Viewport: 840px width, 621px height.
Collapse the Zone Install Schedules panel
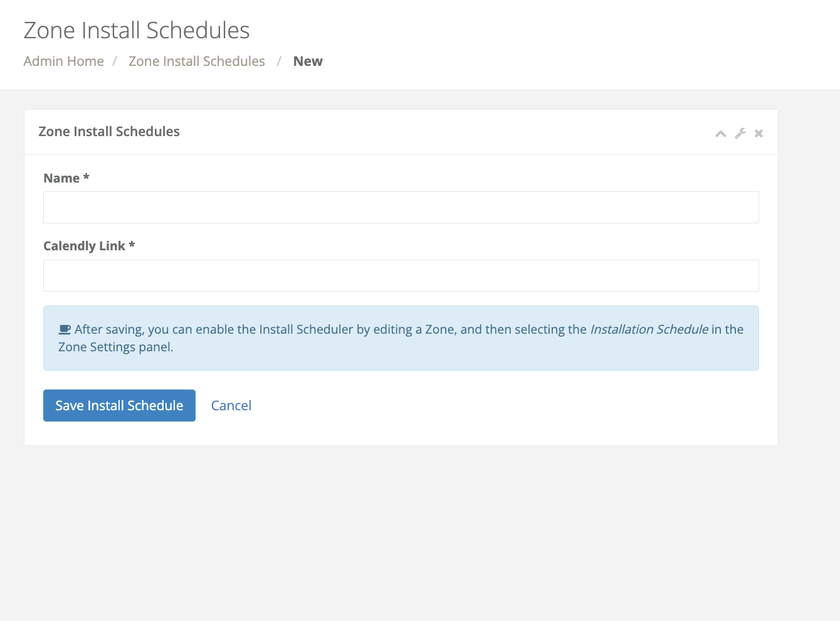click(721, 134)
